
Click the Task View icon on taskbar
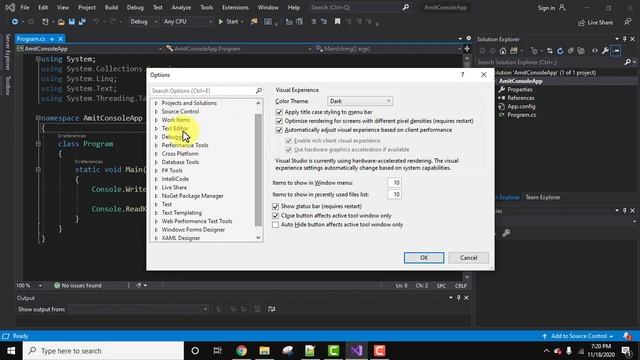coord(218,351)
